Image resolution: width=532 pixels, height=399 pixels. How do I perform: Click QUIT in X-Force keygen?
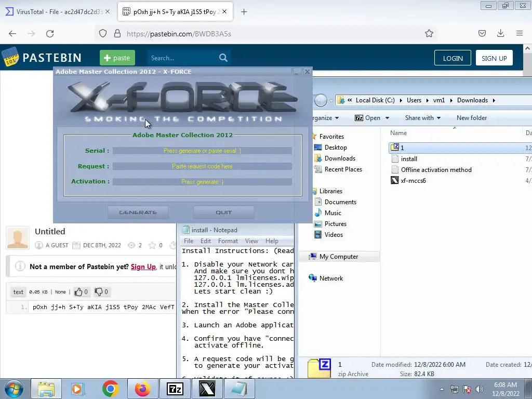pos(223,212)
